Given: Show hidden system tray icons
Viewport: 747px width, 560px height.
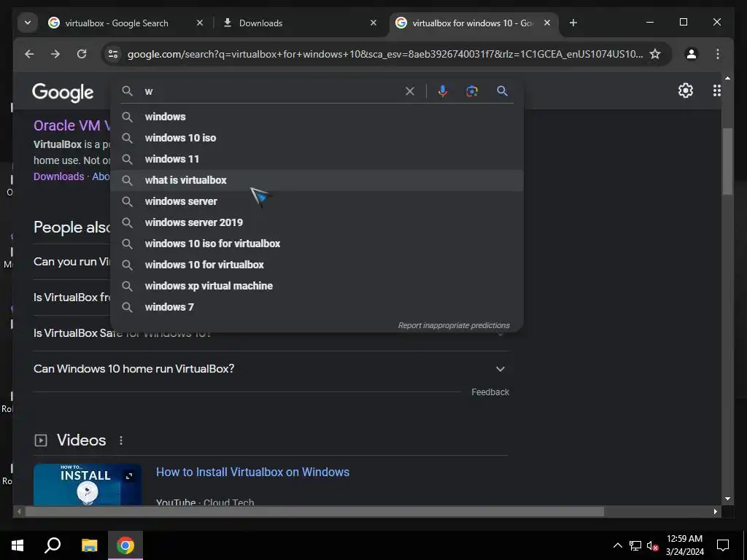Looking at the screenshot, I should point(617,545).
